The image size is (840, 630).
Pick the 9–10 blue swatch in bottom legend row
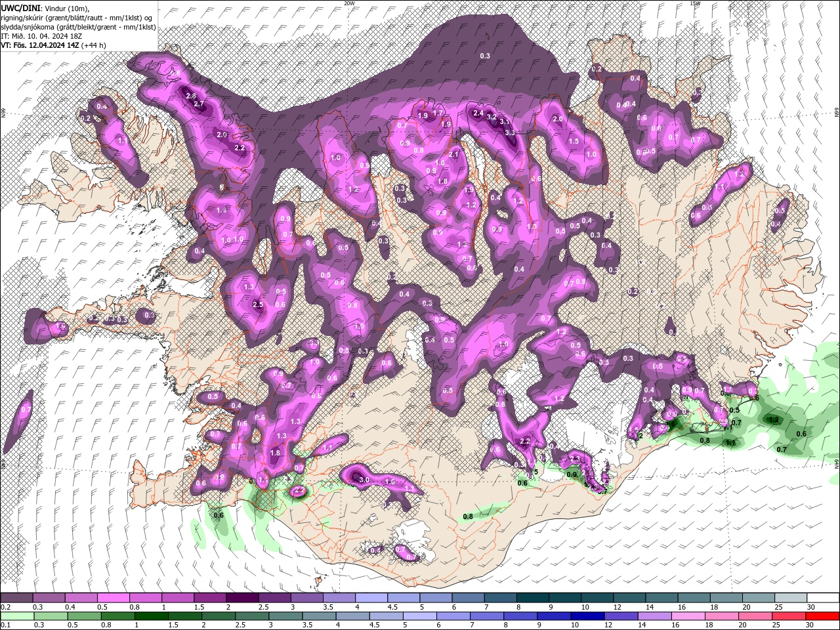[553, 616]
